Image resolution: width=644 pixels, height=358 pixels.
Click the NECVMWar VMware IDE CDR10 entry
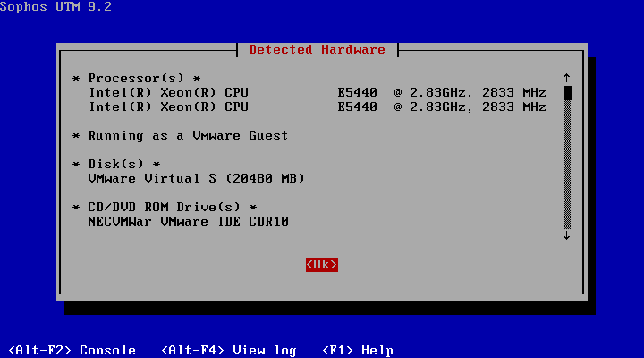pos(188,222)
